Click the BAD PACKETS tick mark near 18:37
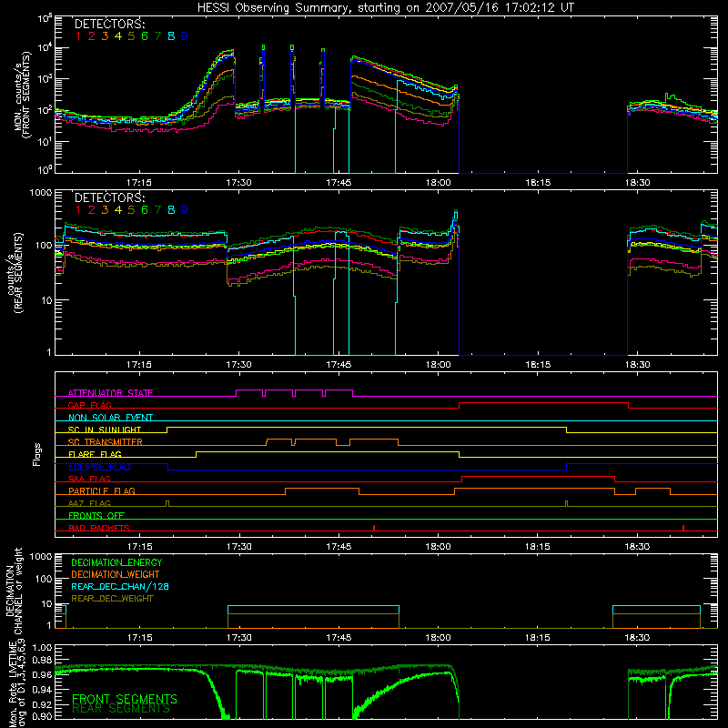The height and width of the screenshot is (728, 728). coord(683,528)
